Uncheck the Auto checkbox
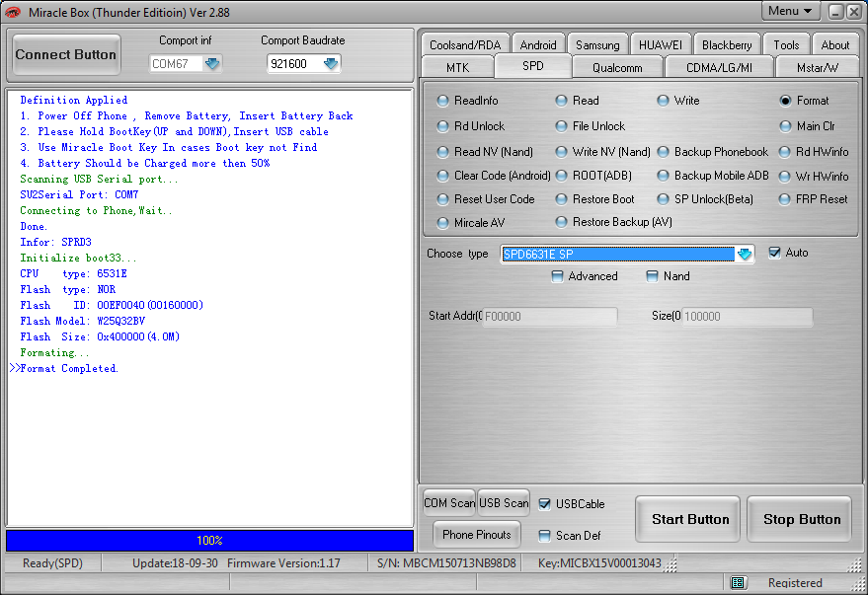This screenshot has width=868, height=595. click(775, 253)
